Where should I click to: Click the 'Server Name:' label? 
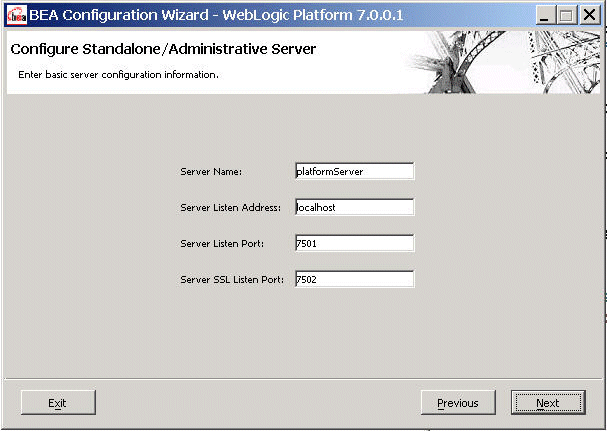click(211, 172)
